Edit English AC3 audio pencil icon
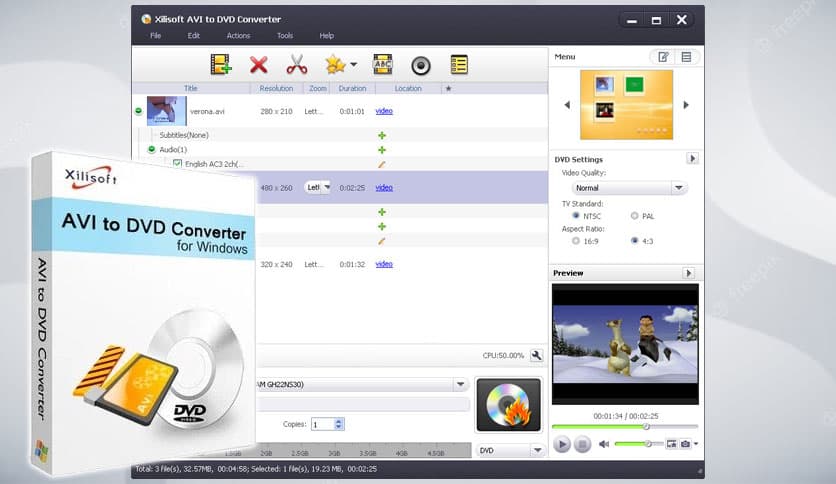Viewport: 836px width, 484px height. click(382, 165)
